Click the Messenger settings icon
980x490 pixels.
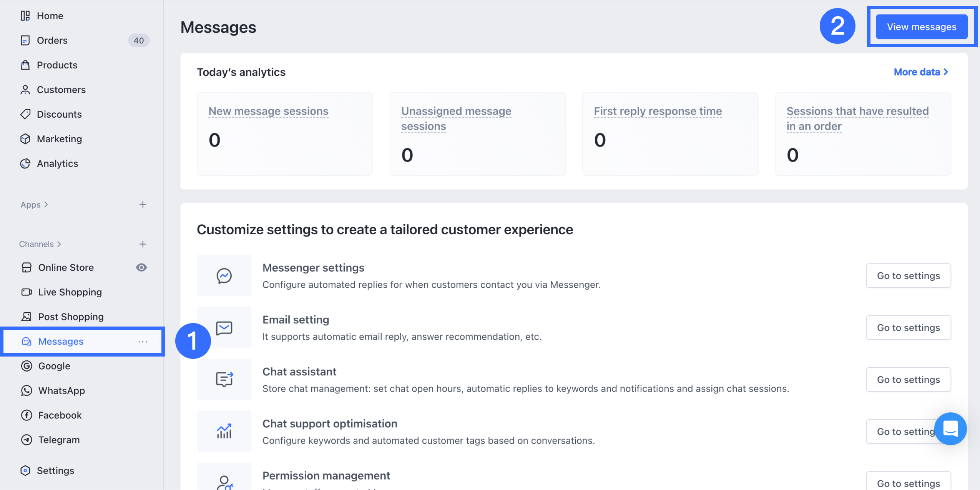224,276
